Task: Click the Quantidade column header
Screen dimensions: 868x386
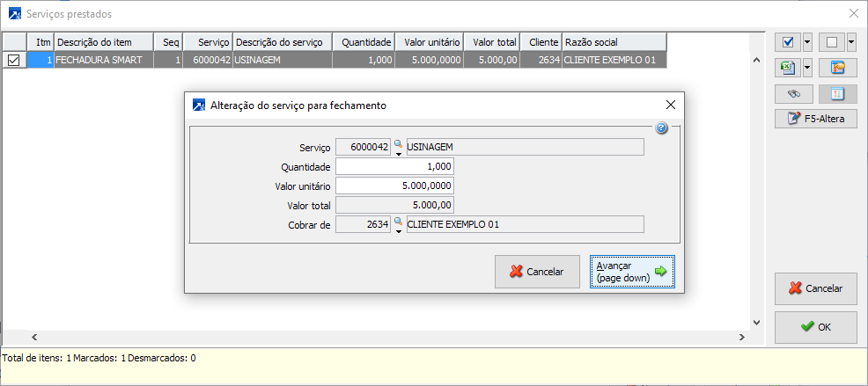Action: pyautogui.click(x=364, y=42)
